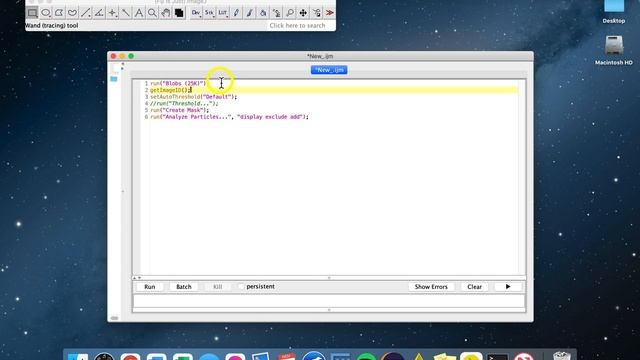Click the line run("Analyze Particles...")
This screenshot has height=360, width=640.
tap(229, 117)
